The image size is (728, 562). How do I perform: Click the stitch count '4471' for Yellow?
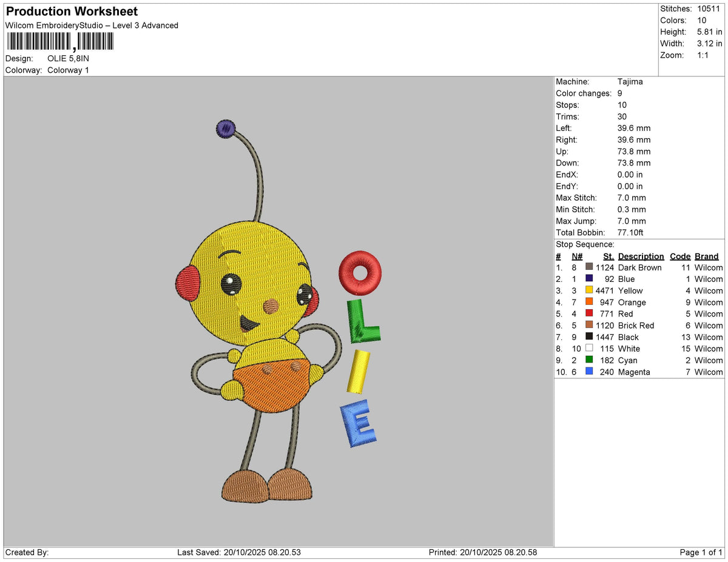(605, 290)
